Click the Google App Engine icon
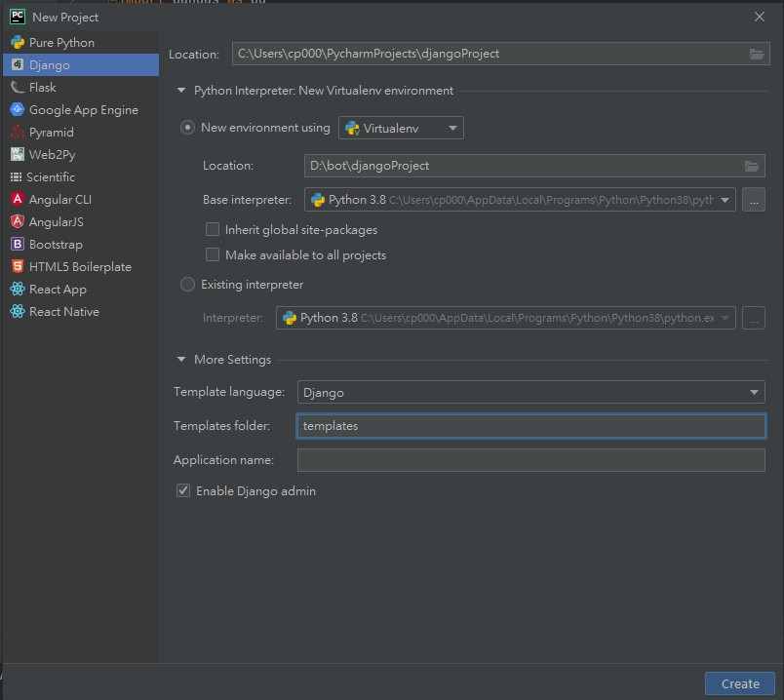Screen dimensions: 784x700 coord(18,109)
